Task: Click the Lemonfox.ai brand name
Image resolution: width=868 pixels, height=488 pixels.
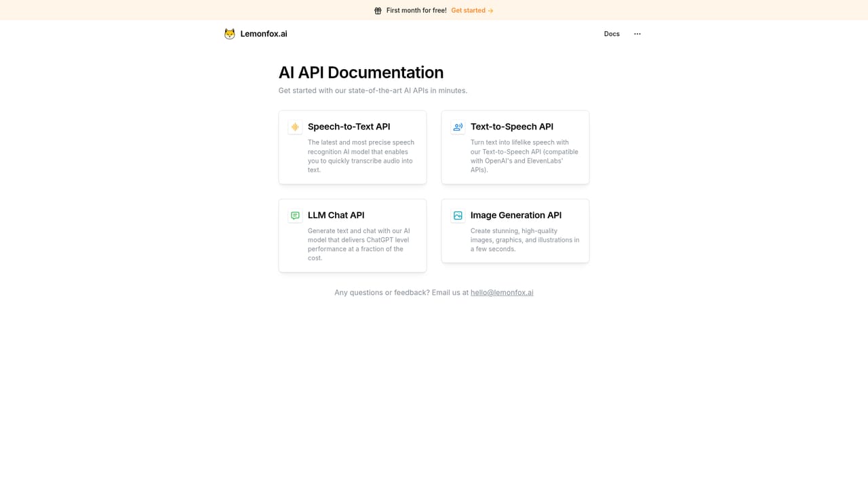Action: tap(264, 34)
